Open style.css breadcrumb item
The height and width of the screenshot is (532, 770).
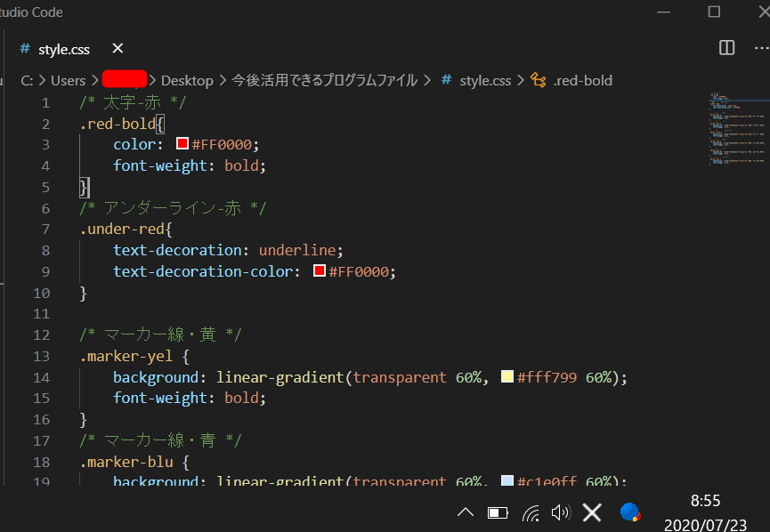coord(485,80)
